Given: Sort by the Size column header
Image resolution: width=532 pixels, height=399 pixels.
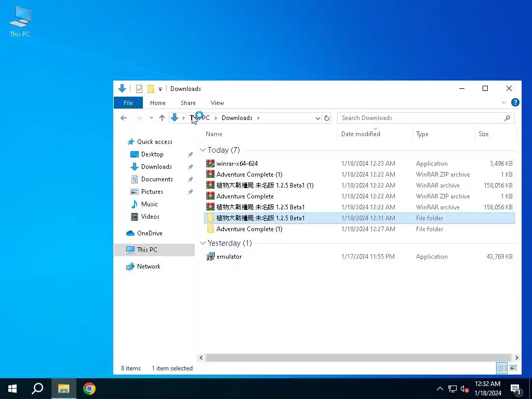Looking at the screenshot, I should (484, 134).
